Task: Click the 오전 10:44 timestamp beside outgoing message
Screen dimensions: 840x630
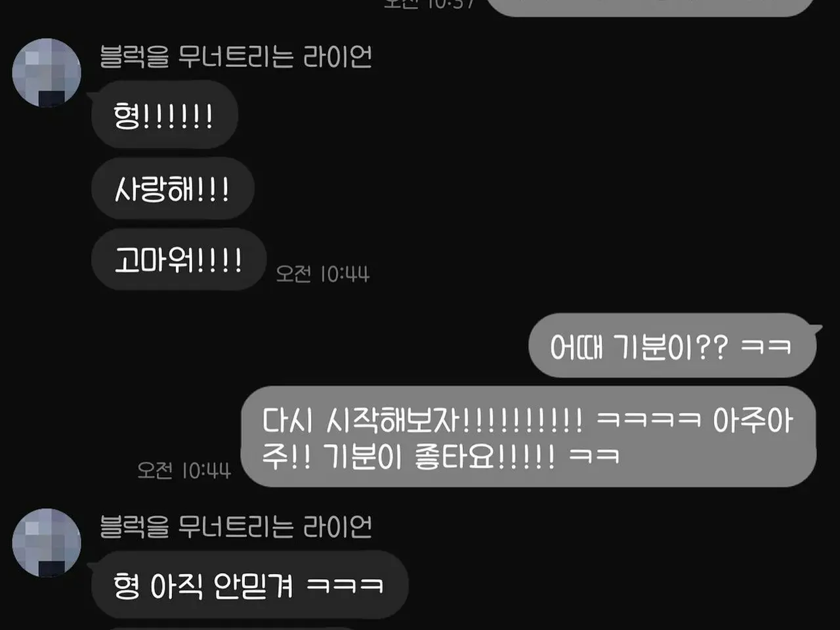Action: pos(184,470)
